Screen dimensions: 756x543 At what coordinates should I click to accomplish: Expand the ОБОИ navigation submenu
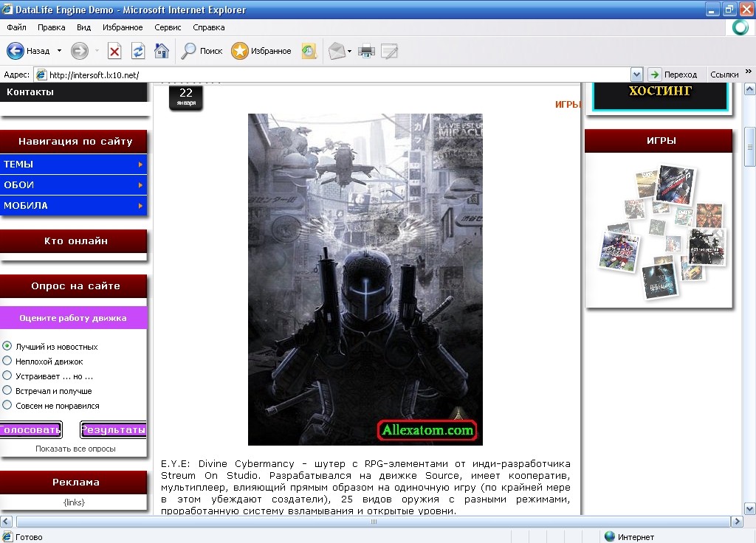[140, 185]
